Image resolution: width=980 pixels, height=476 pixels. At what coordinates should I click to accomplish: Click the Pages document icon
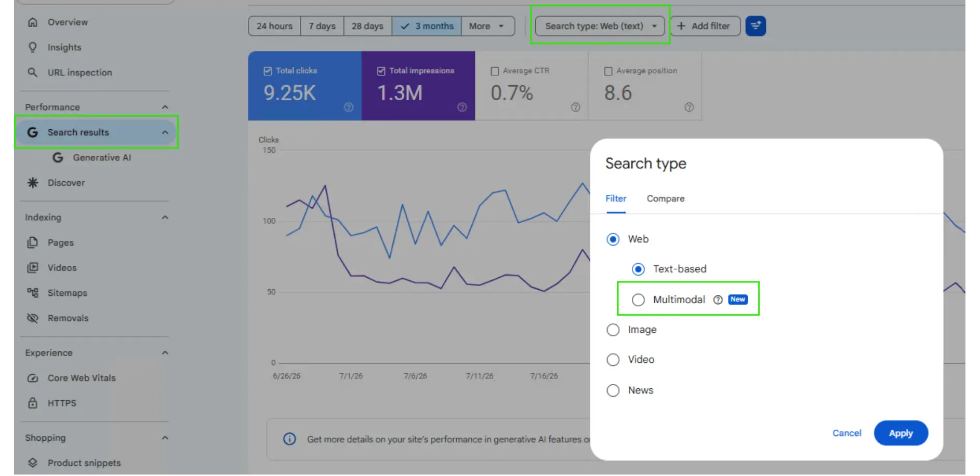[33, 242]
